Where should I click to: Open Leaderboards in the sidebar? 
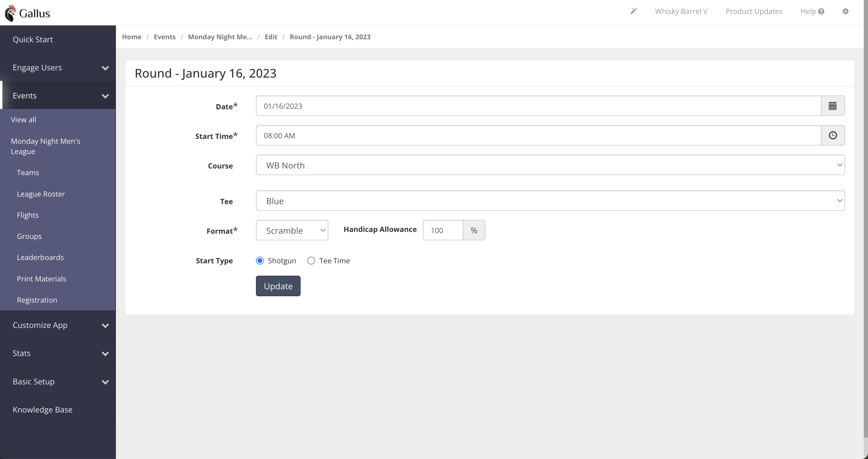[x=40, y=257]
